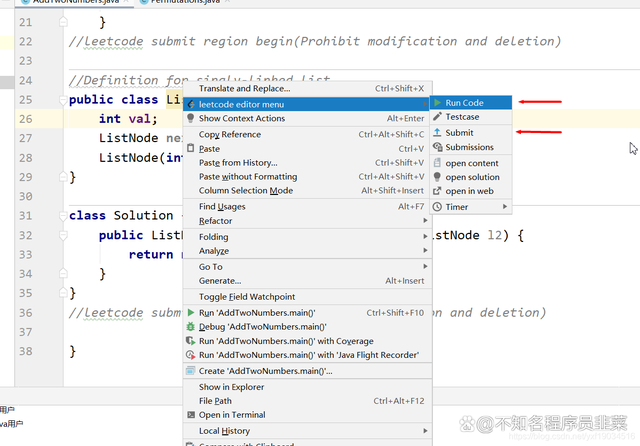Click the 'class Solution' text in editor
The height and width of the screenshot is (446, 640).
coord(121,215)
